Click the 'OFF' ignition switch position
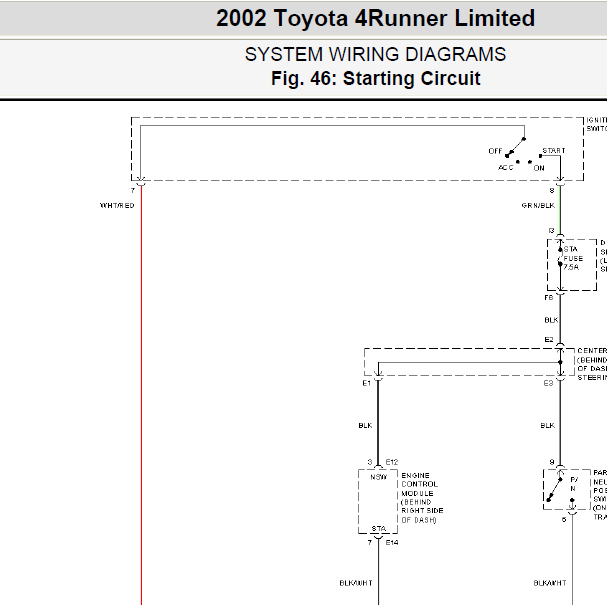The width and height of the screenshot is (607, 605). coord(495,151)
